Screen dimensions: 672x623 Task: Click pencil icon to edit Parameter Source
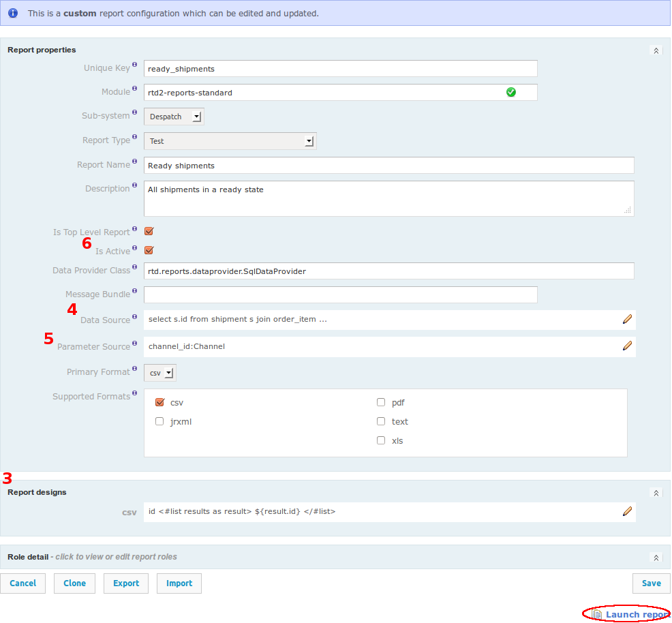click(627, 346)
